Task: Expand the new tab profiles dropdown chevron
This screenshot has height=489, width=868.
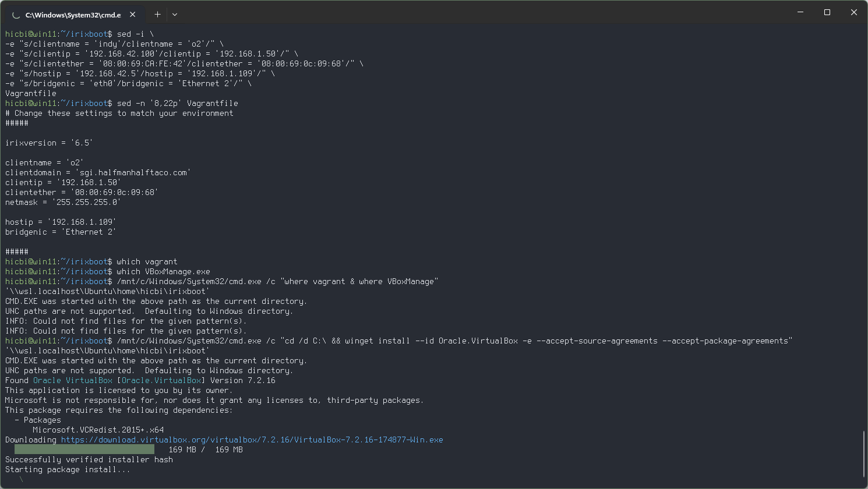Action: tap(174, 14)
